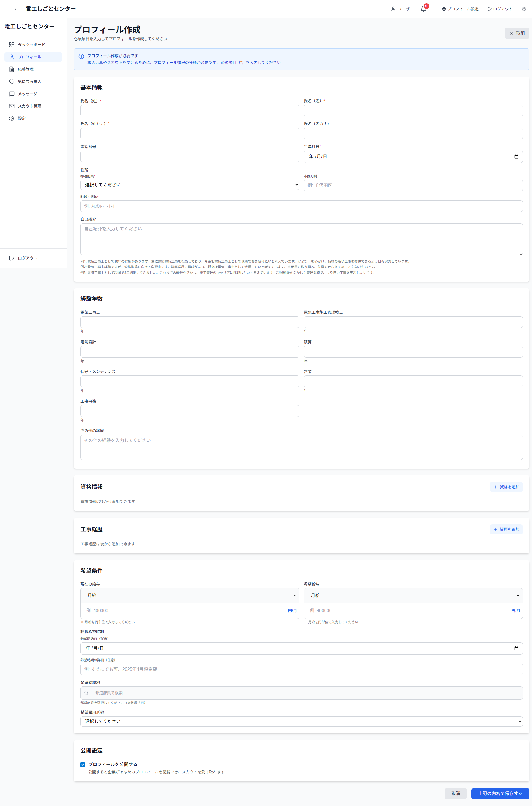Open the 現在の給与 salary type dropdown

tap(190, 595)
